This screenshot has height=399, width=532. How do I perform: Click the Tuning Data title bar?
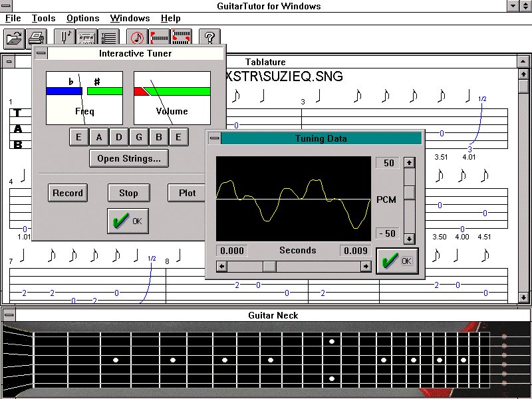click(321, 138)
